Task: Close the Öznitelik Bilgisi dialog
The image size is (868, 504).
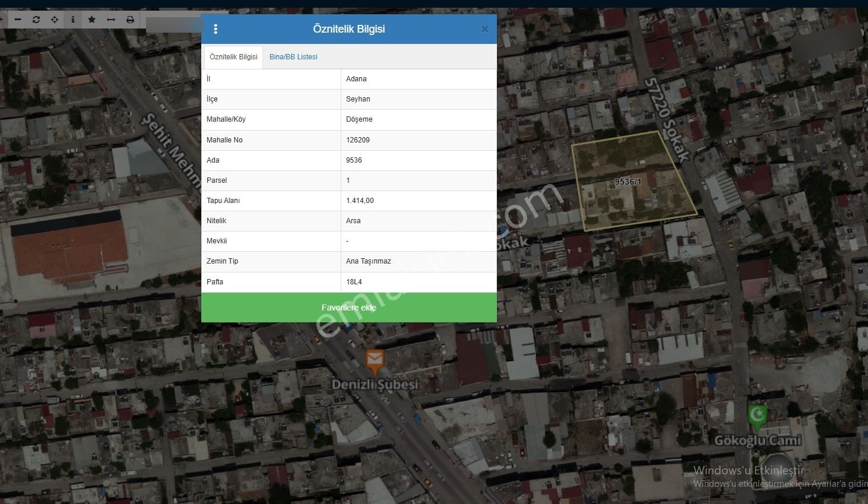Action: pos(484,29)
